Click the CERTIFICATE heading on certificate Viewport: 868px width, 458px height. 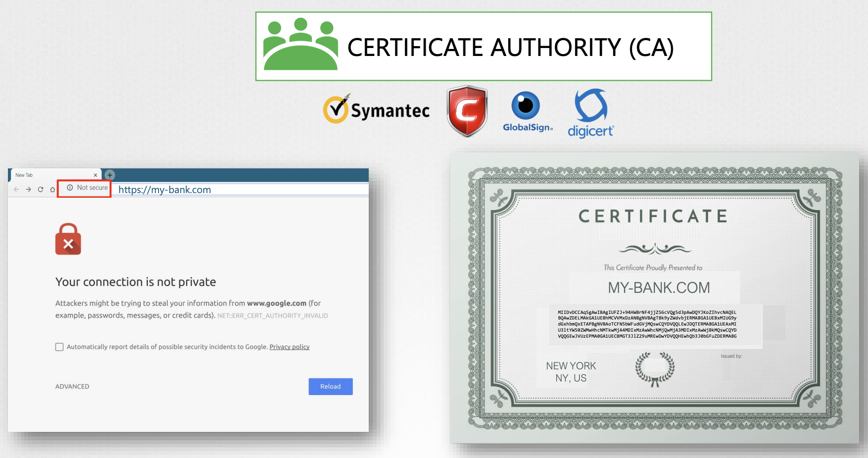653,216
